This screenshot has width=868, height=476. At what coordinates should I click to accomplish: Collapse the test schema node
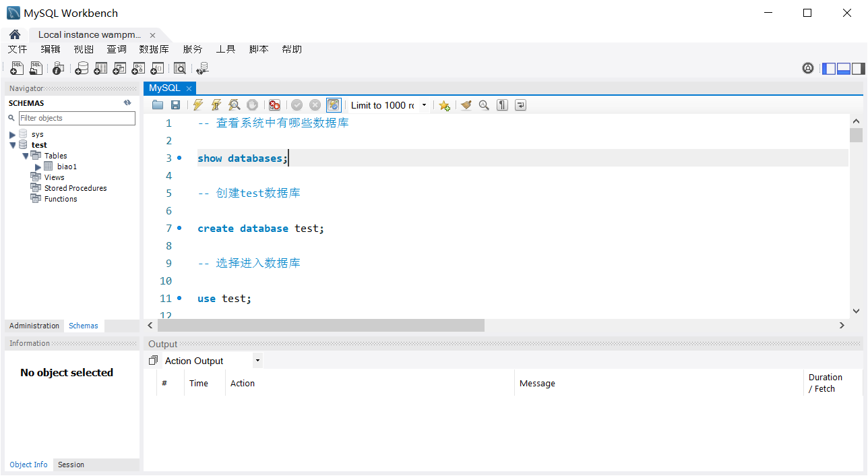click(x=12, y=145)
